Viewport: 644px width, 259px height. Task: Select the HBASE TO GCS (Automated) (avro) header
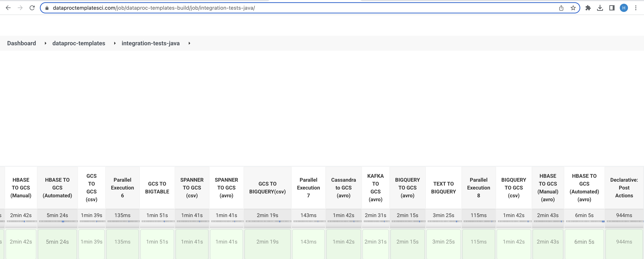click(584, 187)
